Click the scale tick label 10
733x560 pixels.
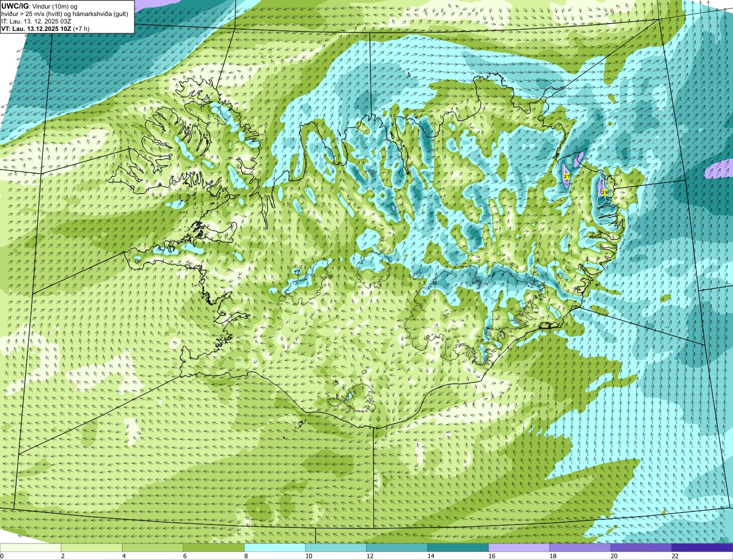coord(309,556)
